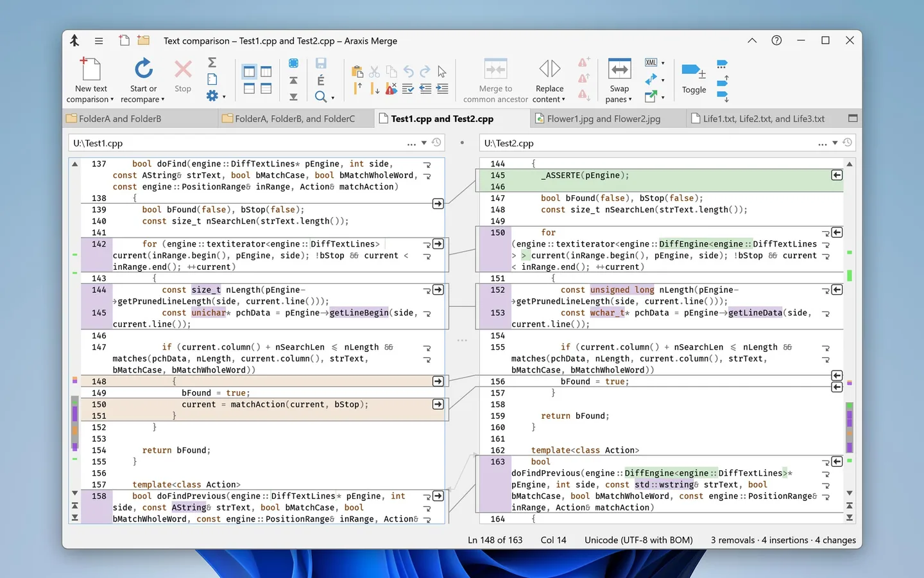The width and height of the screenshot is (924, 578).
Task: Open the XML format dropdown
Action: pos(663,63)
